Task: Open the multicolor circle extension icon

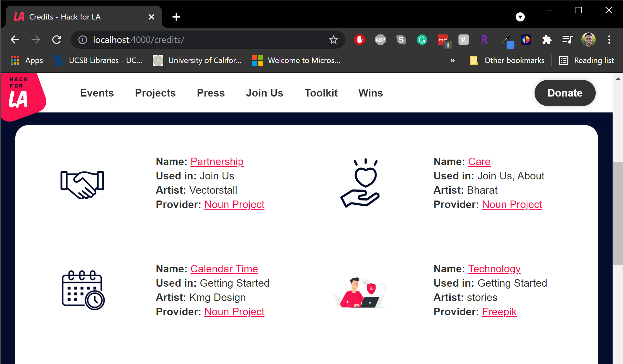Action: [x=526, y=40]
